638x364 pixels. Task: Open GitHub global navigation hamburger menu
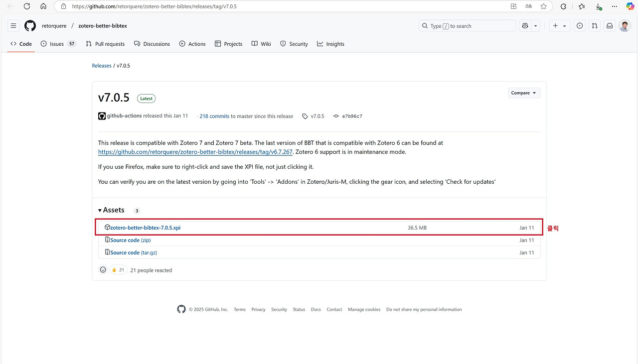13,26
